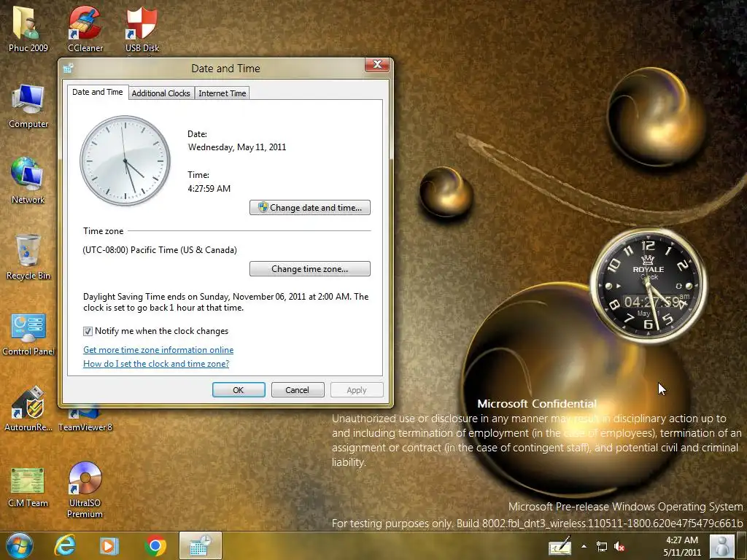Switch to the Date and Time tab
The height and width of the screenshot is (560, 747).
click(x=98, y=92)
